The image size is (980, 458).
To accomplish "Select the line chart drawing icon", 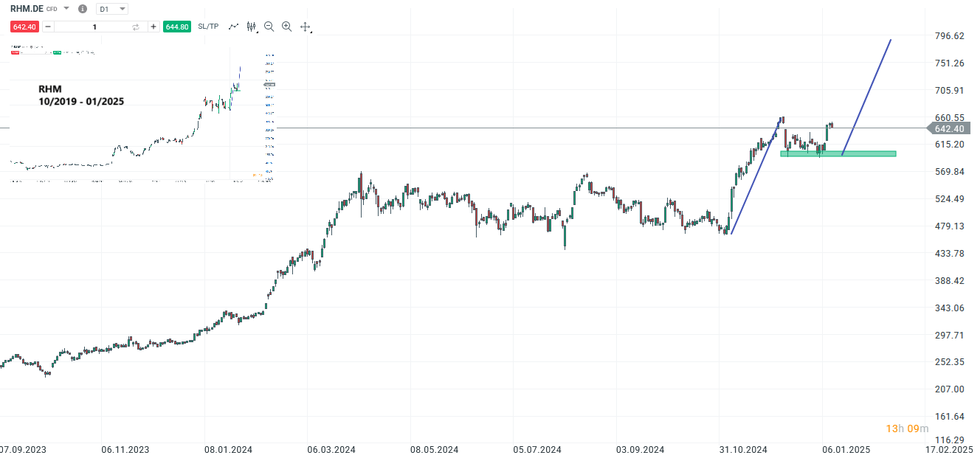I will (x=234, y=26).
